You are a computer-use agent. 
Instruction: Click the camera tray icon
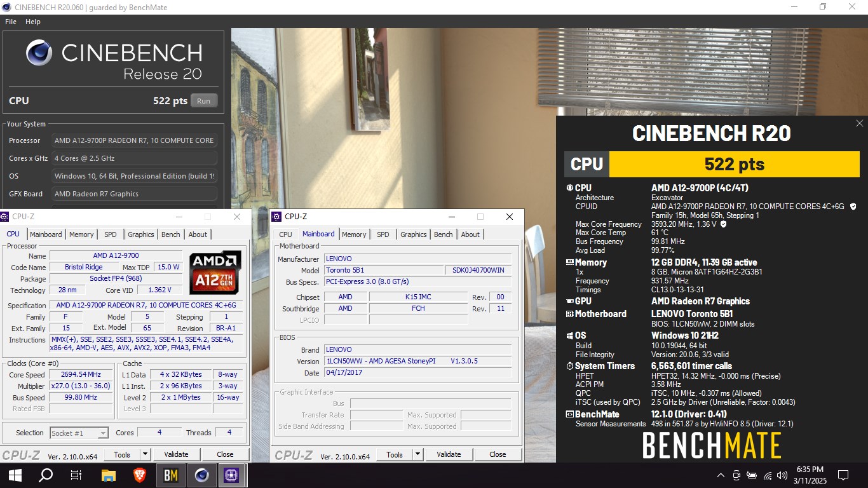click(736, 475)
